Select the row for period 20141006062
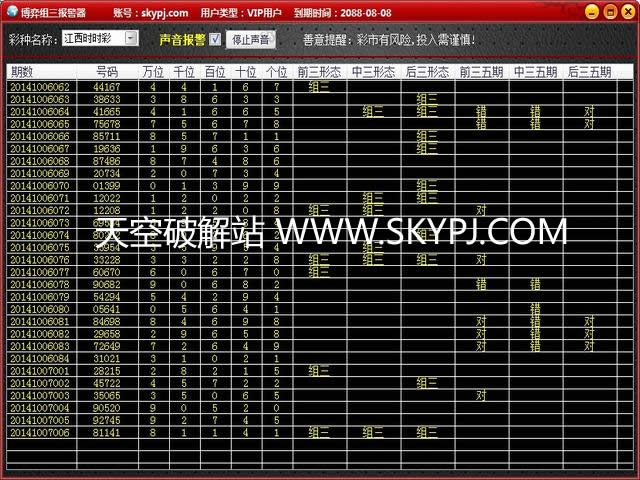This screenshot has height=480, width=640. 40,87
